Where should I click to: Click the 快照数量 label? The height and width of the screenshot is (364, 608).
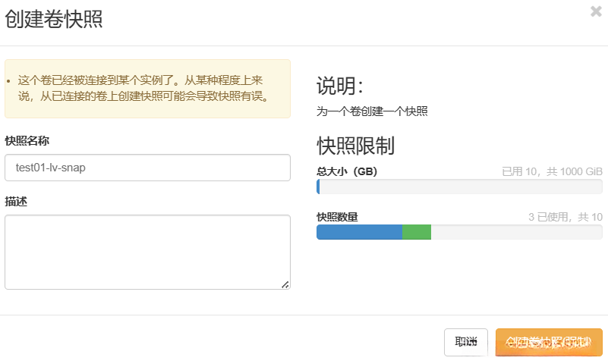pyautogui.click(x=337, y=218)
